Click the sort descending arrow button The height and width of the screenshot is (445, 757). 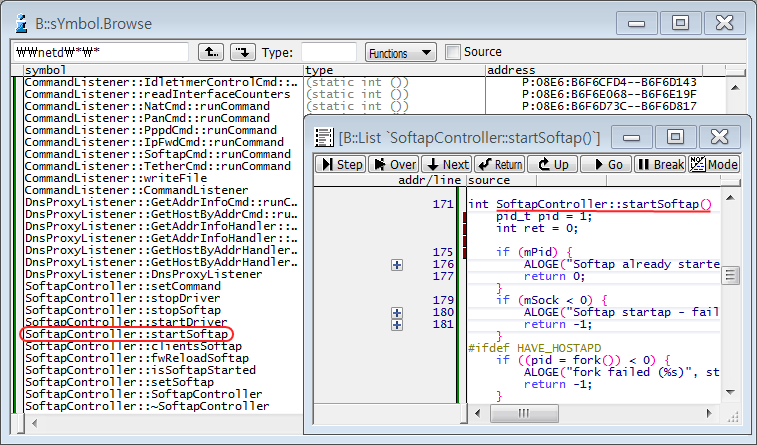pyautogui.click(x=242, y=52)
